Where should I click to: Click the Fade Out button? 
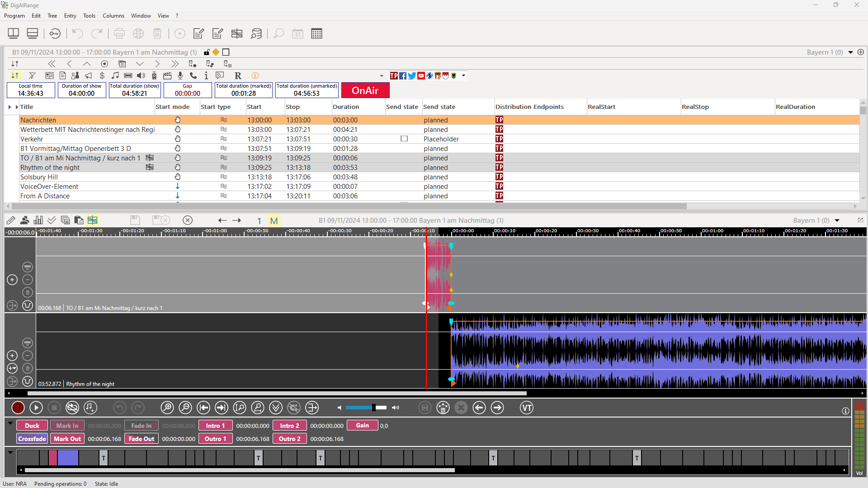pyautogui.click(x=142, y=439)
